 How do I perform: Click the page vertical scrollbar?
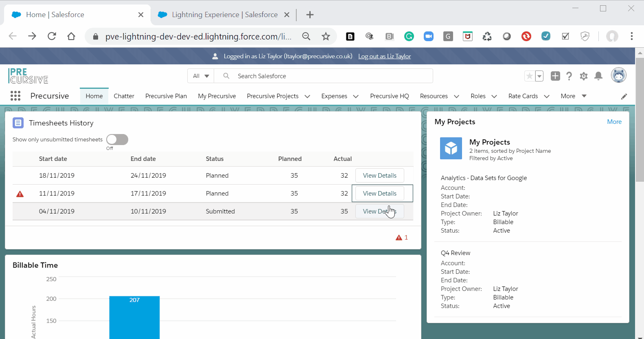(x=640, y=120)
